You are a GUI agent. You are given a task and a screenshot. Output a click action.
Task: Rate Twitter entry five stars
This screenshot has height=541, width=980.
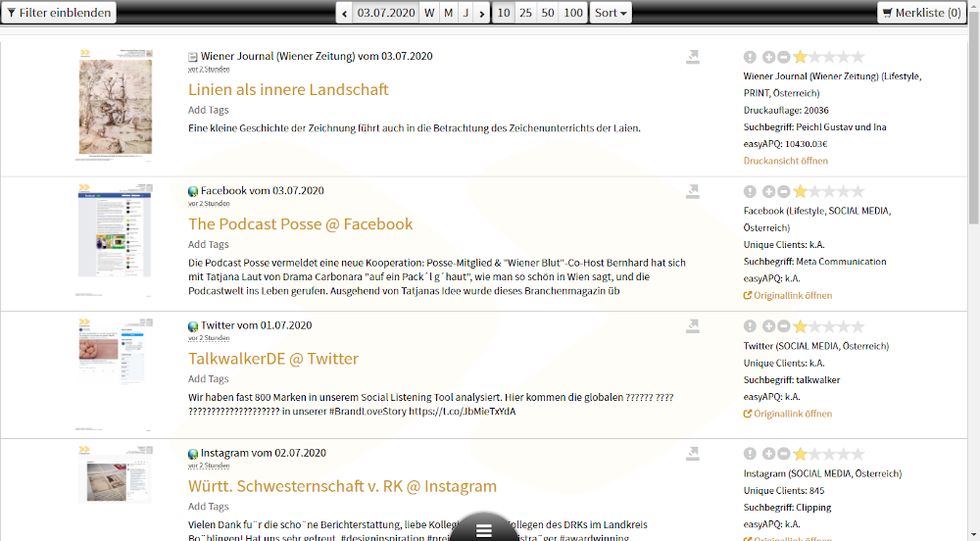pyautogui.click(x=858, y=325)
